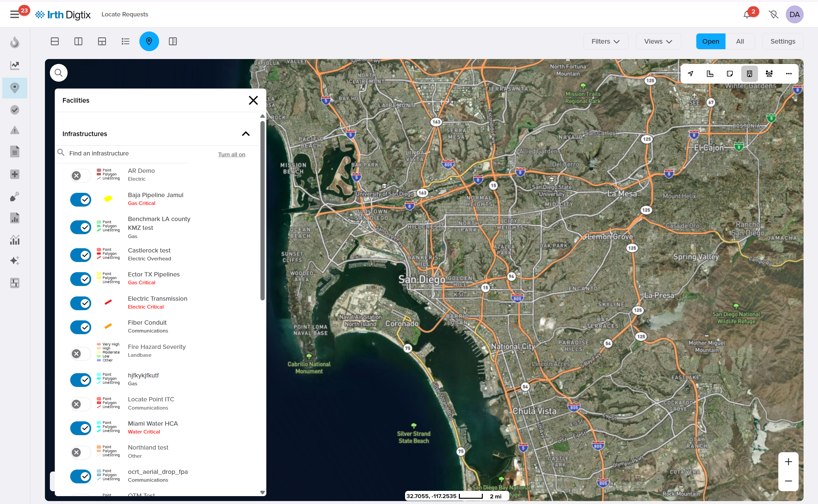This screenshot has width=818, height=504.
Task: Click the Turn all on link
Action: point(232,154)
